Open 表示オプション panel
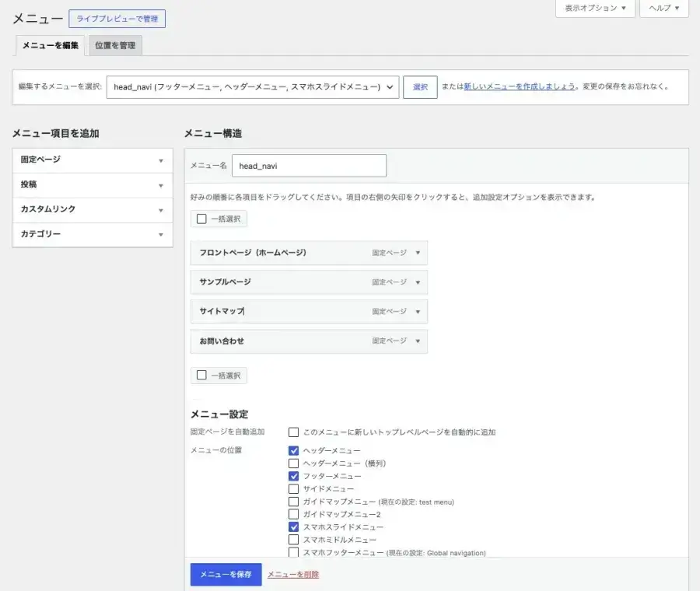This screenshot has width=700, height=591. 595,8
